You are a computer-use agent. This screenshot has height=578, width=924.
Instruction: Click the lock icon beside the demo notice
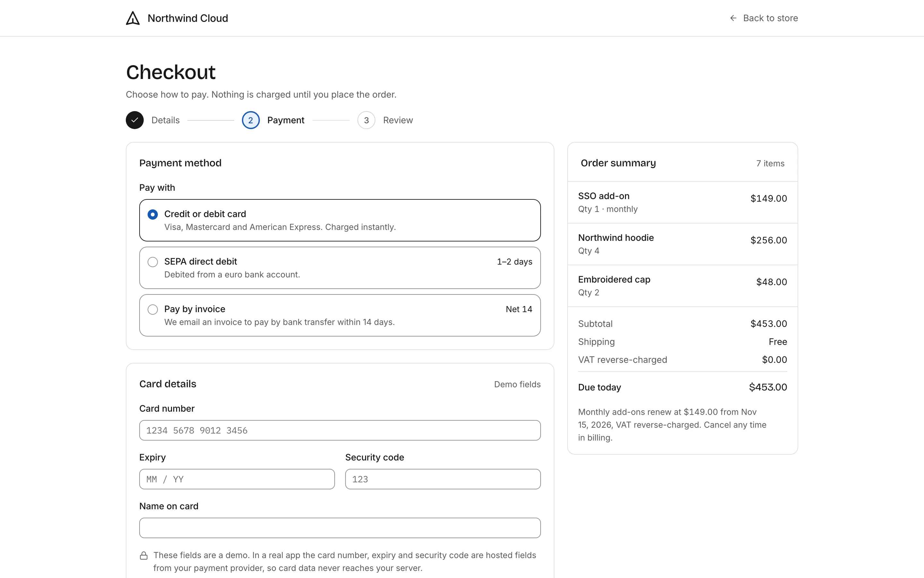143,556
